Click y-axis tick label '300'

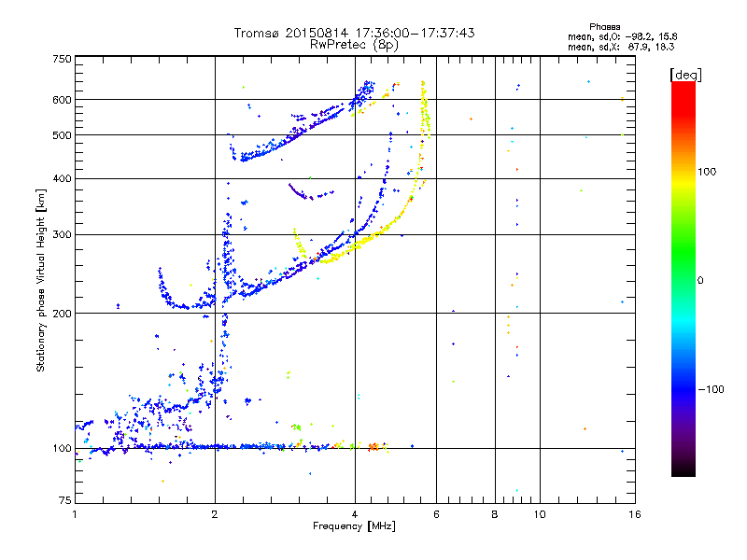[62, 235]
